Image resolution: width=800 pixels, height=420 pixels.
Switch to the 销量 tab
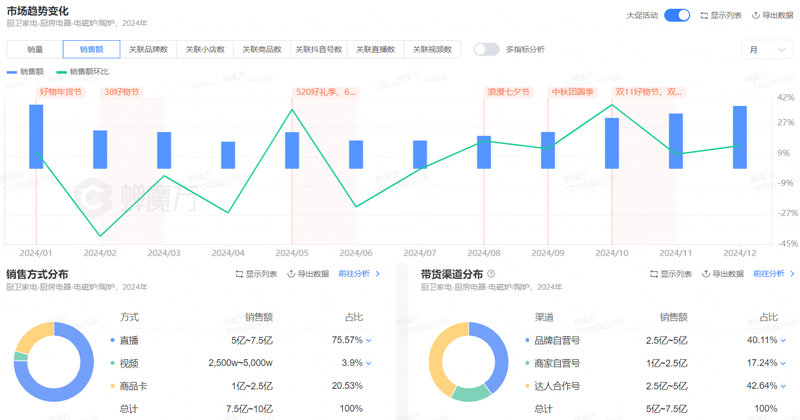pos(35,49)
